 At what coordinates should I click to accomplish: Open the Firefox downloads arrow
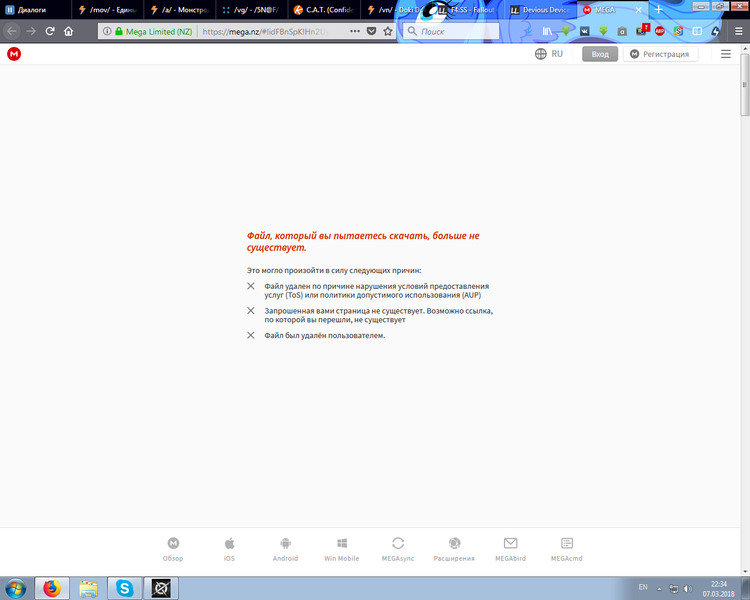click(528, 31)
